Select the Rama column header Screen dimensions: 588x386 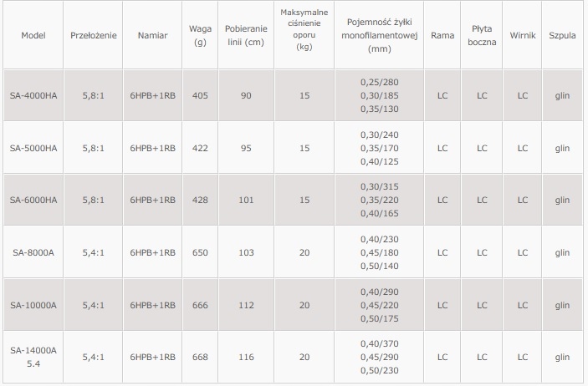coord(442,36)
